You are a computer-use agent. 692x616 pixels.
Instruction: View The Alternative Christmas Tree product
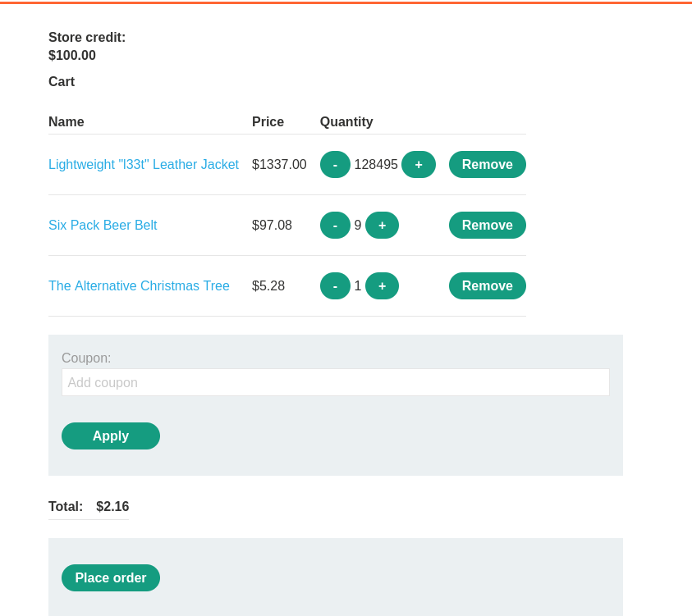(x=139, y=286)
